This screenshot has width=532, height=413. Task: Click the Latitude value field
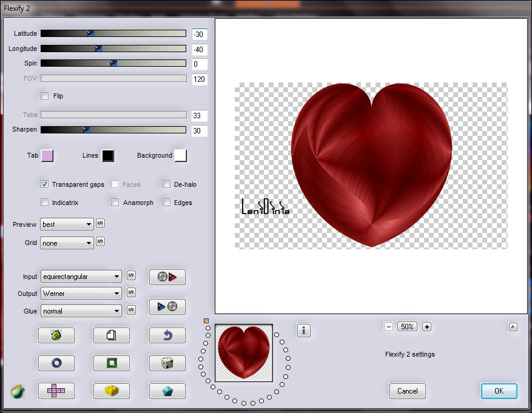point(199,34)
